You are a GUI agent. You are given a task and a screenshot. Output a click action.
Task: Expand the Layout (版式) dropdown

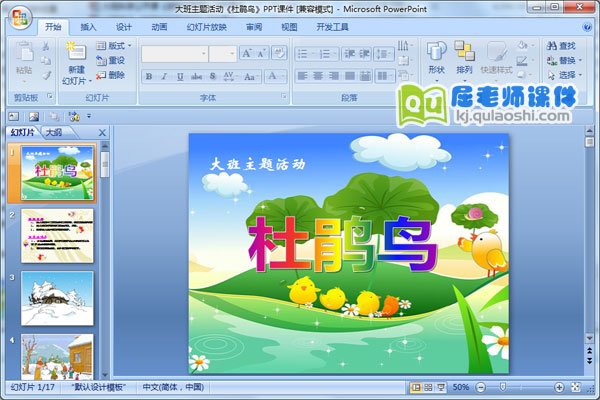click(117, 46)
